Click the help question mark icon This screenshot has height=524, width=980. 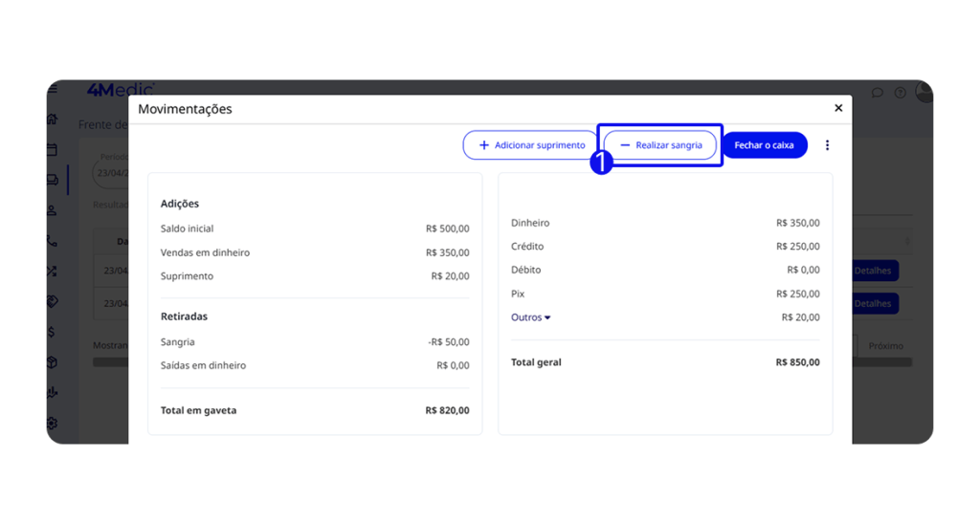(x=900, y=93)
